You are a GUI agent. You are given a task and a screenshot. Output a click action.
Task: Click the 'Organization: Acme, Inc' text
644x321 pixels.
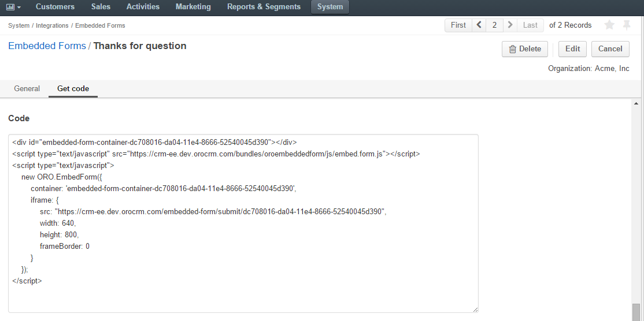pos(589,69)
